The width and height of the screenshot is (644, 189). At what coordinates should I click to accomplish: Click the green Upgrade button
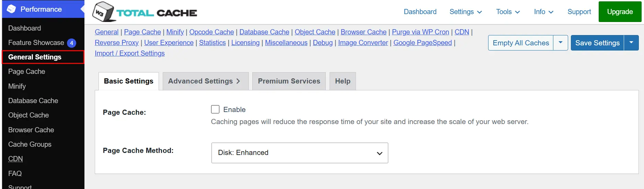tap(620, 12)
